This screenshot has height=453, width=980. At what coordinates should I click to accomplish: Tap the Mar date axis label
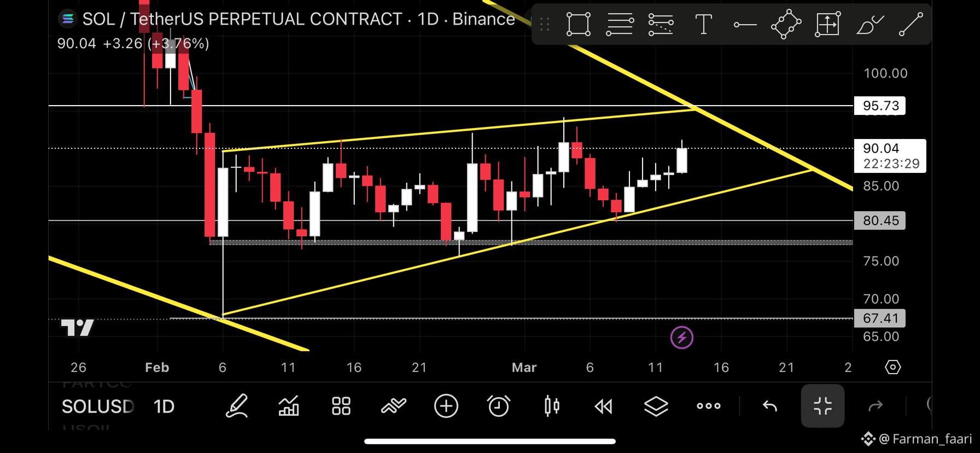click(524, 368)
